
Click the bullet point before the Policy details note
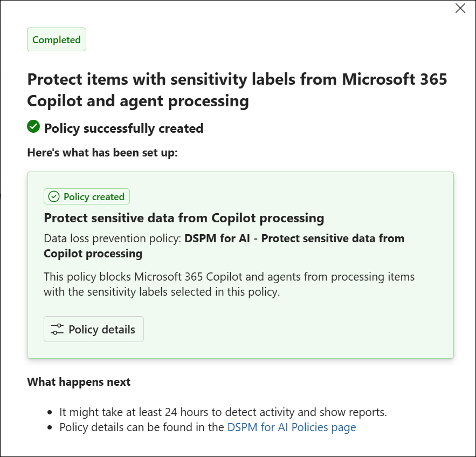[x=50, y=427]
